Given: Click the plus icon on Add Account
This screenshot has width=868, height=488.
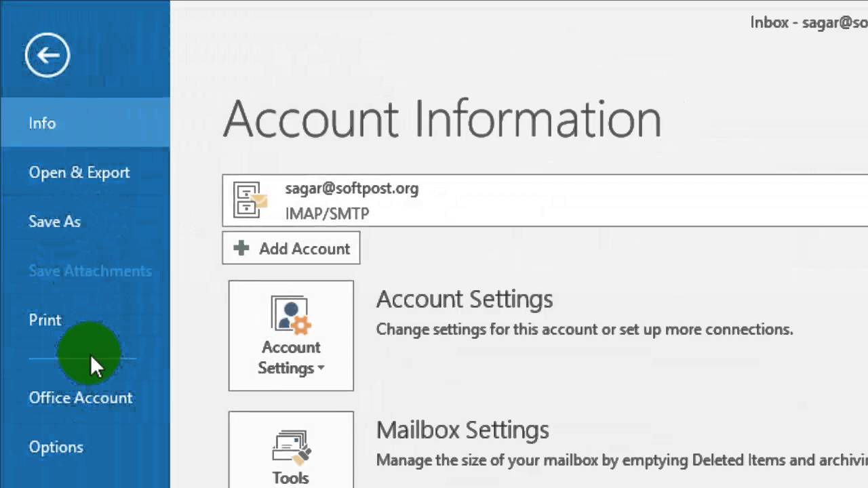Looking at the screenshot, I should click(x=241, y=248).
